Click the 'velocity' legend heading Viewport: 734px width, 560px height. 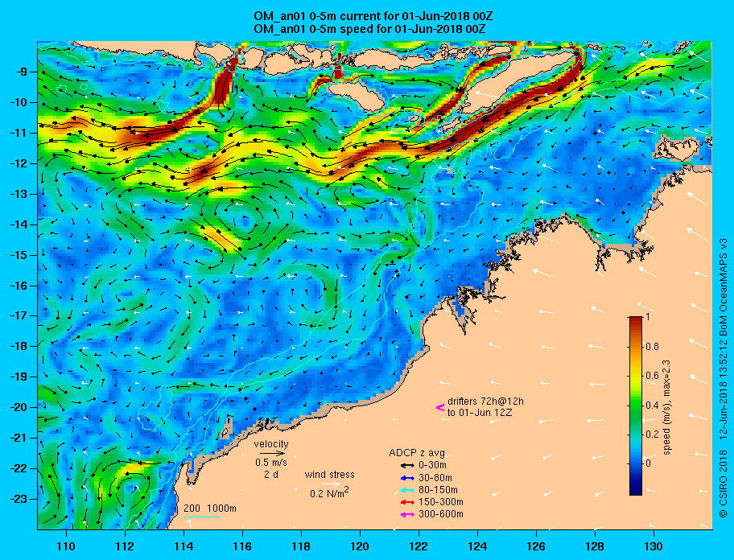point(271,444)
